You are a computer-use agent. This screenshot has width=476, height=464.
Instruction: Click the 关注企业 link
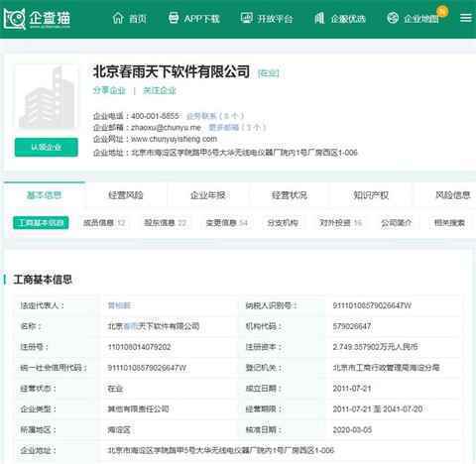click(160, 90)
